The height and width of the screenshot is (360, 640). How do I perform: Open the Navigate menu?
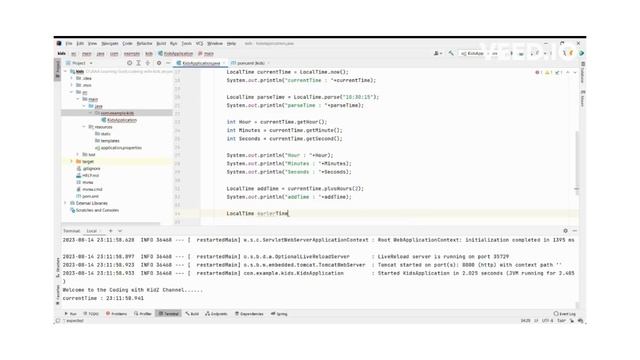pos(110,43)
